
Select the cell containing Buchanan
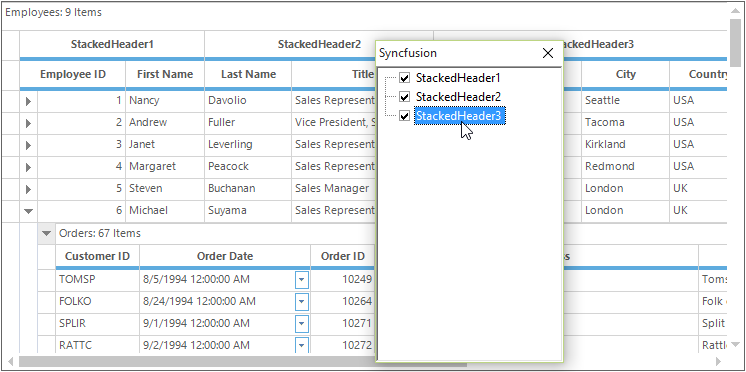click(x=248, y=188)
